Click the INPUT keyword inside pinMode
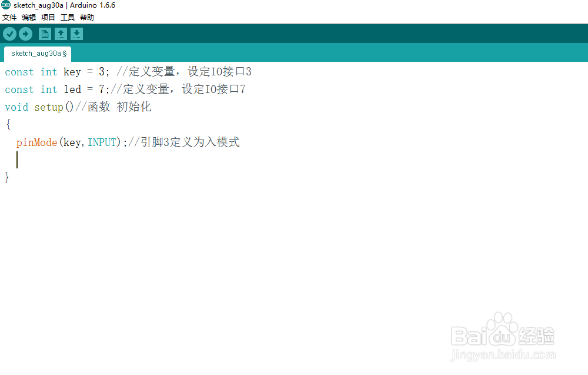The height and width of the screenshot is (375, 588). (102, 142)
